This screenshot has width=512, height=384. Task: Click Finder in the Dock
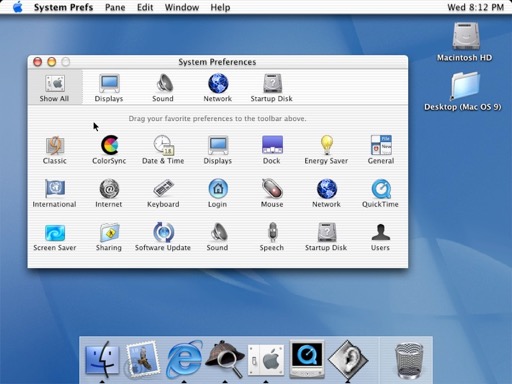point(102,359)
